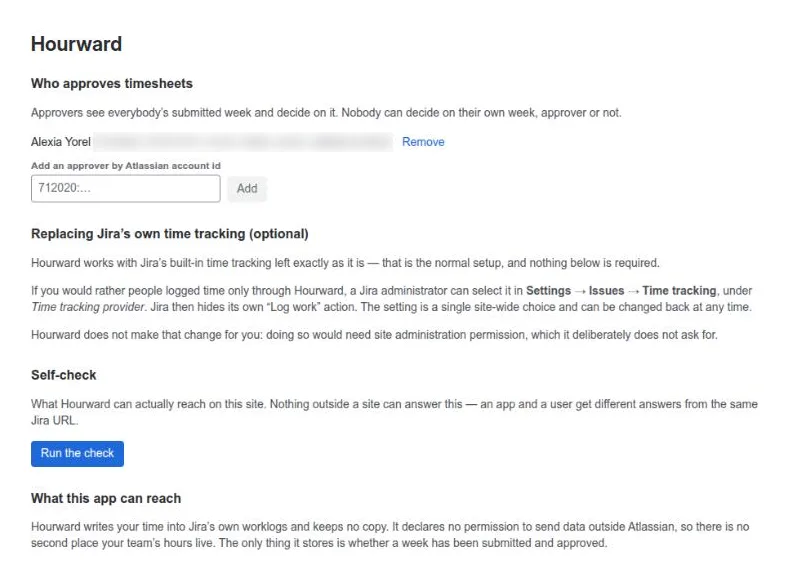Click the bold 'Time tracking' text
This screenshot has height=580, width=788.
click(x=679, y=291)
